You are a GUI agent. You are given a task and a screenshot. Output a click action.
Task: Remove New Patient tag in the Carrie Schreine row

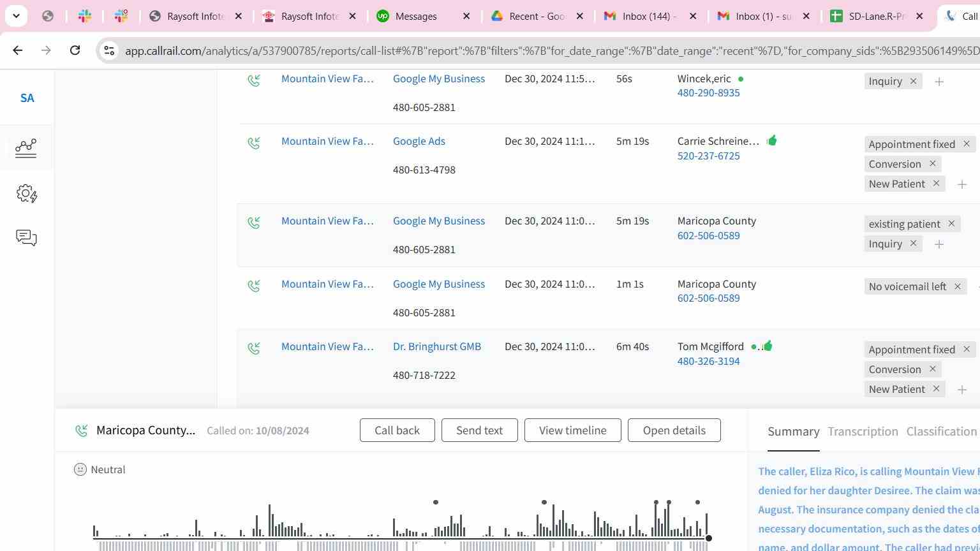[x=936, y=184]
